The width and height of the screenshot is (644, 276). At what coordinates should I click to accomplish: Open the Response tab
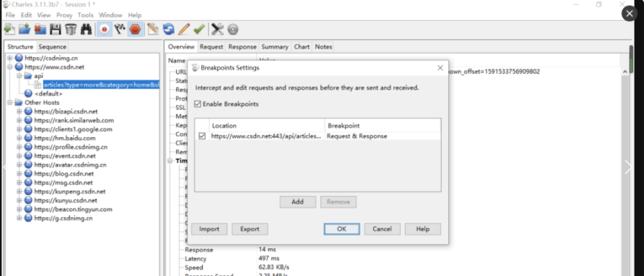click(242, 47)
